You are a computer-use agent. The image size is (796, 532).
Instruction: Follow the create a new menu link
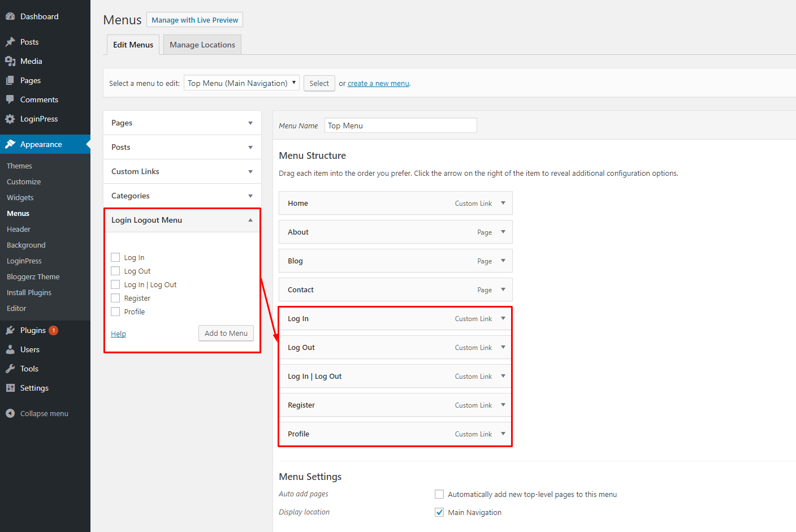pyautogui.click(x=378, y=84)
